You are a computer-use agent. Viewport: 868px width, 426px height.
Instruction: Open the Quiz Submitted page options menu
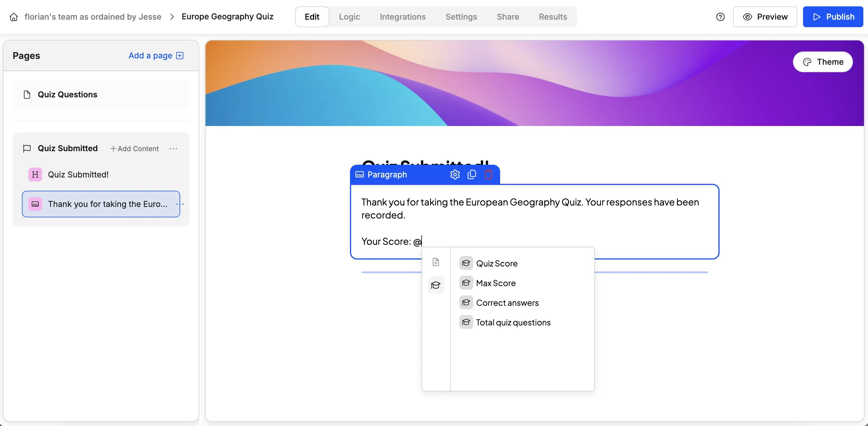[x=173, y=149]
